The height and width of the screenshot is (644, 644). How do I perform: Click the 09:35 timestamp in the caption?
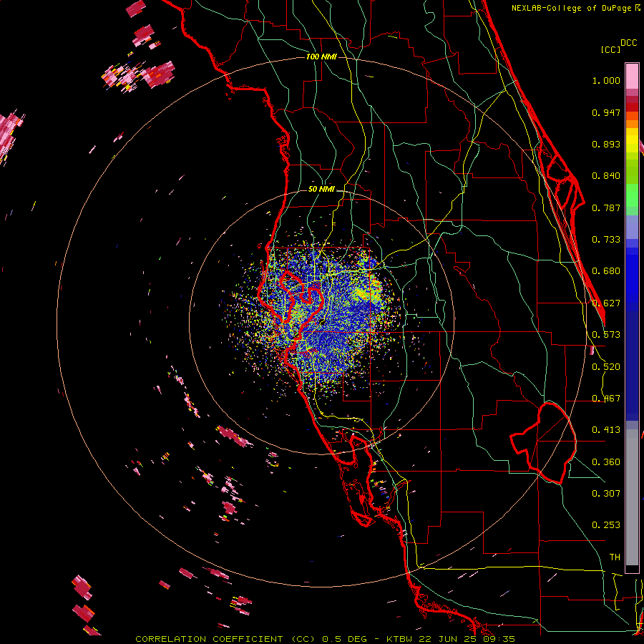pos(499,639)
